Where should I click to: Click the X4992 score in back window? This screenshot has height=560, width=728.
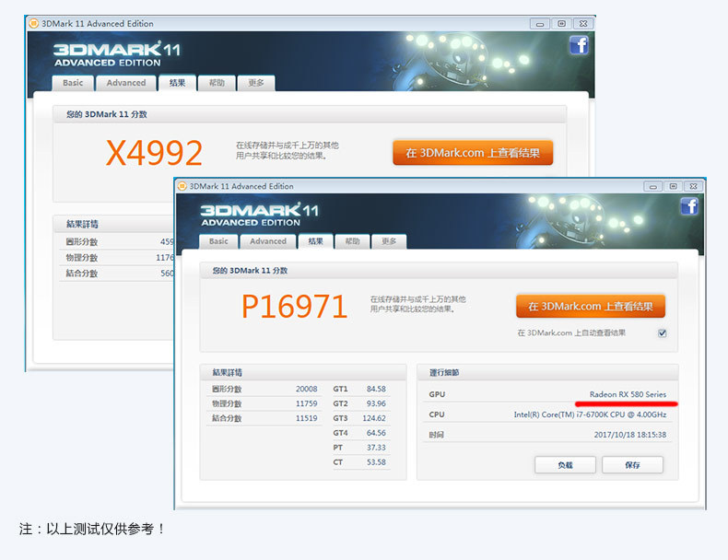coord(154,153)
